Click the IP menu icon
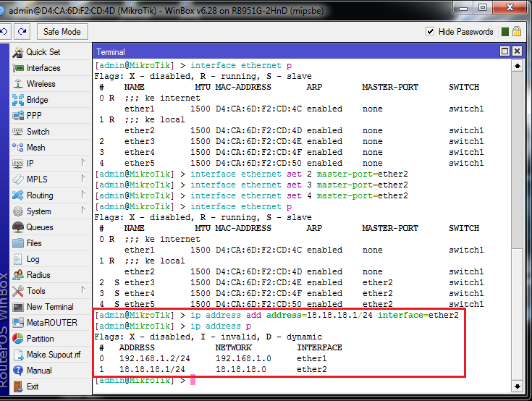 coord(18,164)
